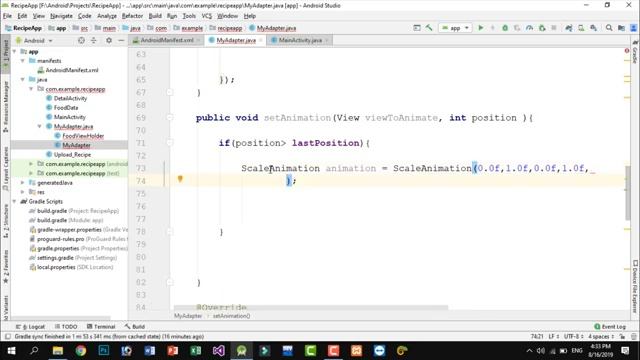Toggle fold marker on line 67

[170, 93]
